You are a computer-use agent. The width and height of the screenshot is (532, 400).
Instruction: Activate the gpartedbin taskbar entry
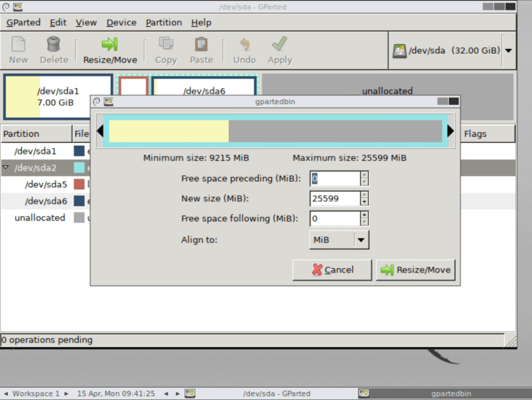445,393
